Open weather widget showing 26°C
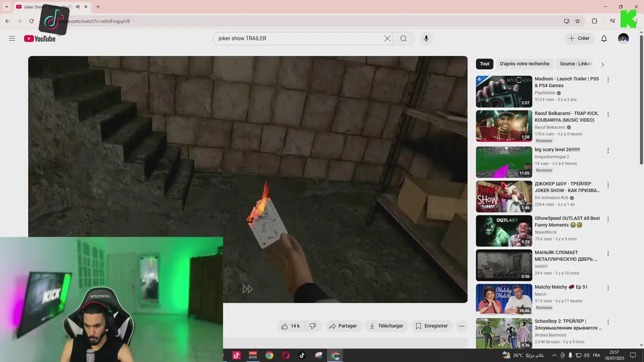The image size is (644, 362). click(523, 355)
